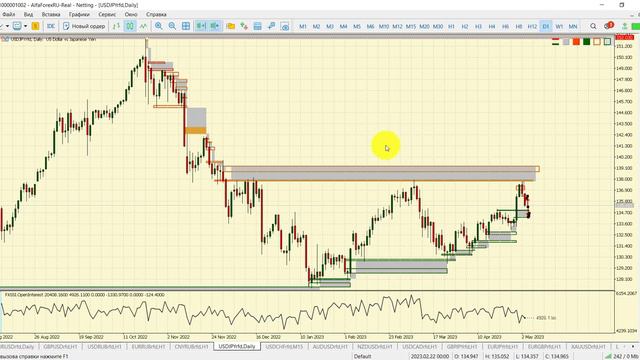Select the M2 timeframe

point(316,26)
